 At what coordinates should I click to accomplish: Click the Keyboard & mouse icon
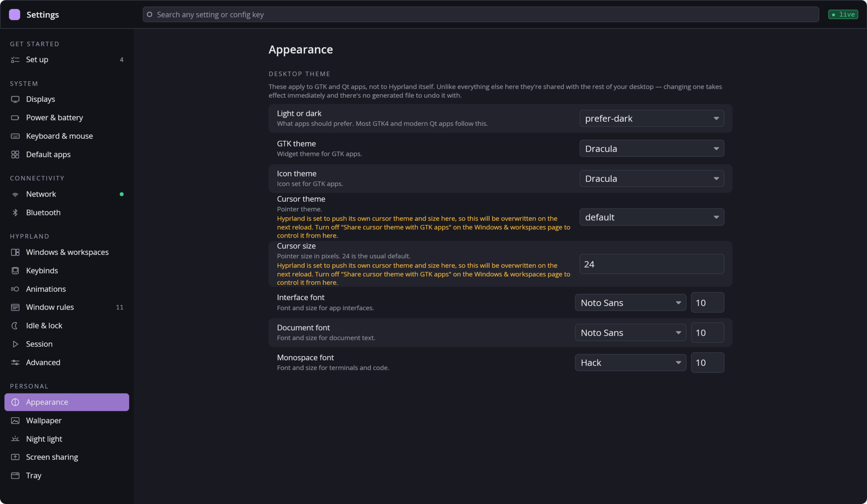15,136
